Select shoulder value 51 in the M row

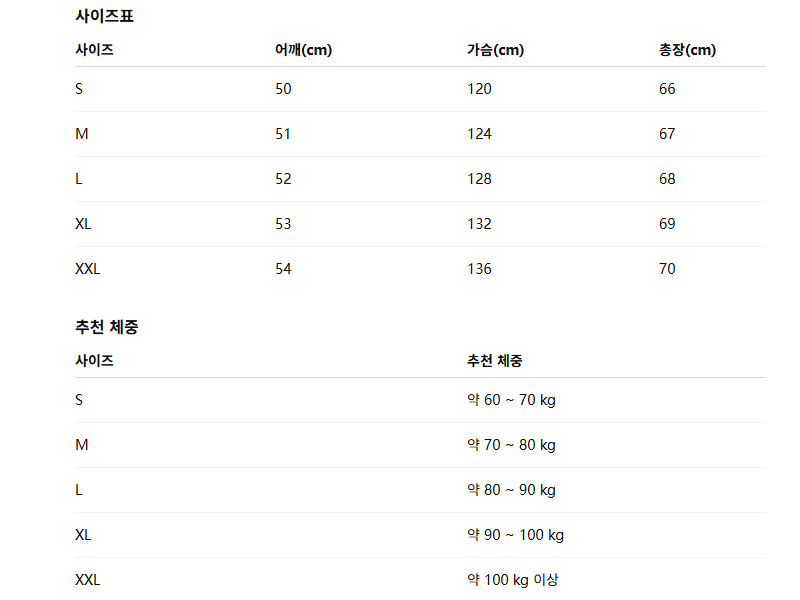pos(283,134)
